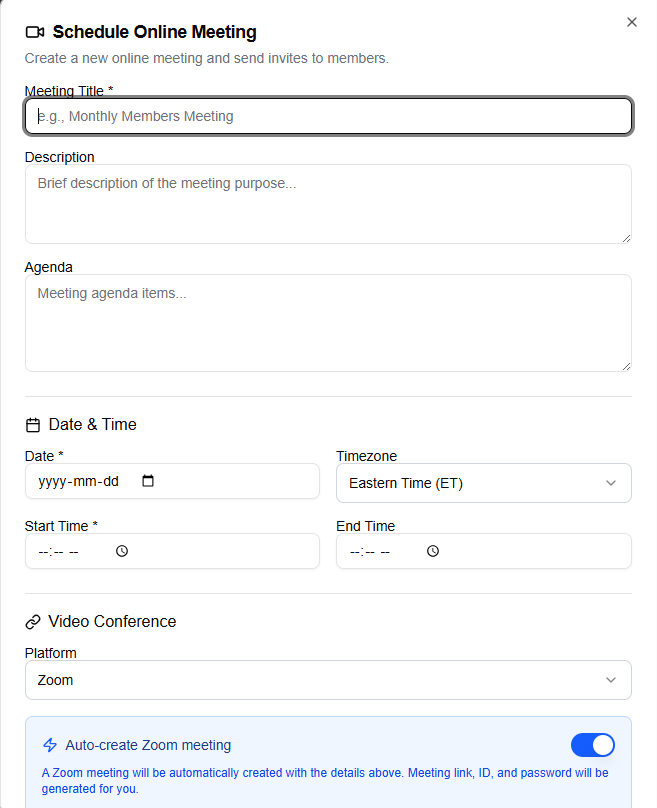
Task: Open the Platform dropdown showing Zoom
Action: [x=328, y=679]
